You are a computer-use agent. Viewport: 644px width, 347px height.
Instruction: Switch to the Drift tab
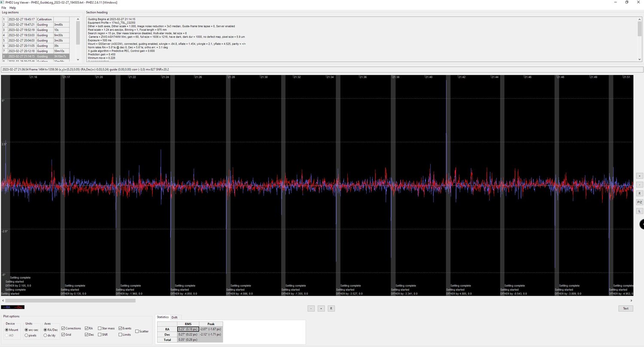click(175, 317)
